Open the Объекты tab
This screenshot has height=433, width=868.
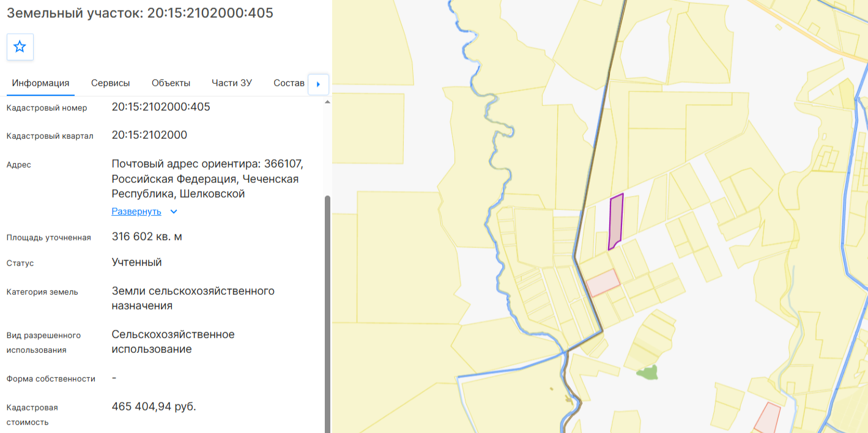click(171, 83)
